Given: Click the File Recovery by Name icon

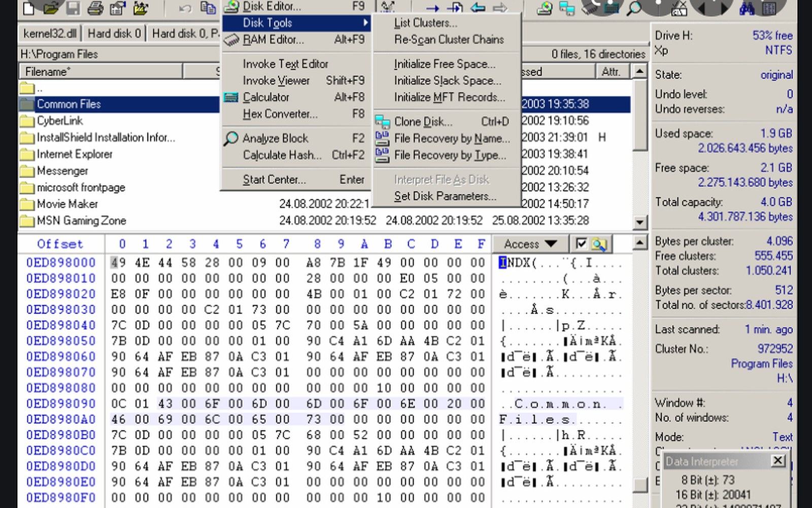Looking at the screenshot, I should point(382,138).
